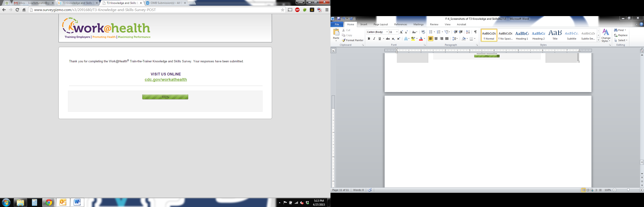Decrease paragraph indent
This screenshot has height=207, width=644.
coord(456,32)
